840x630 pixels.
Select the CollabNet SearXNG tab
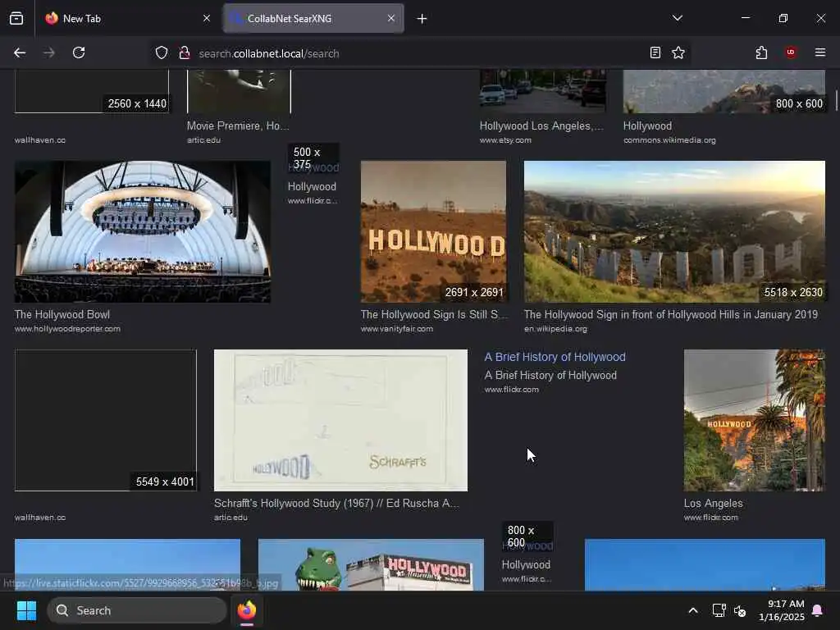coord(313,18)
